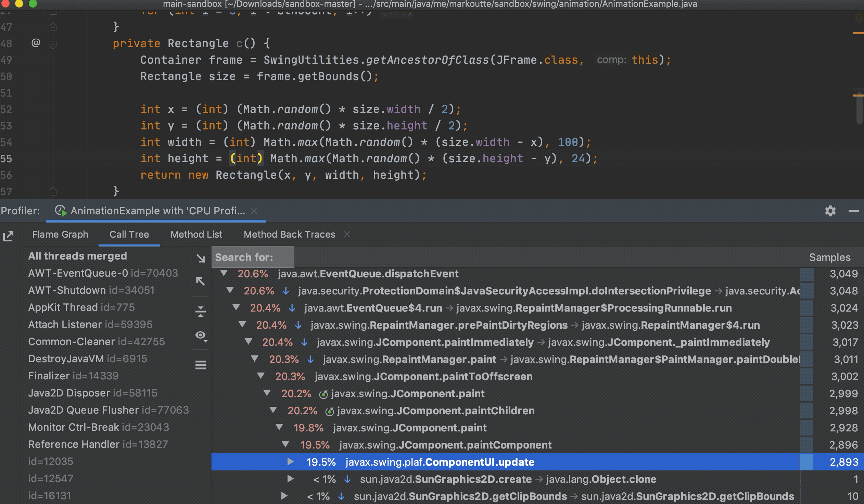Click the Focus On Subtree arrow icon
864x504 pixels.
pos(201,259)
